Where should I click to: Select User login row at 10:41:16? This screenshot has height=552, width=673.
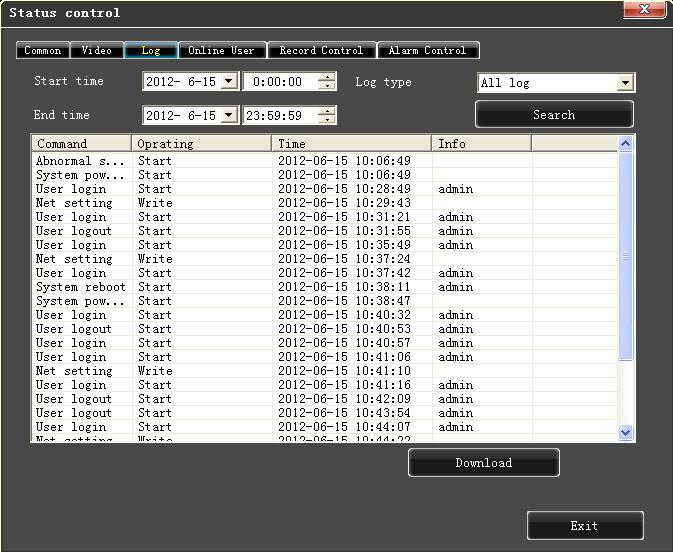324,385
